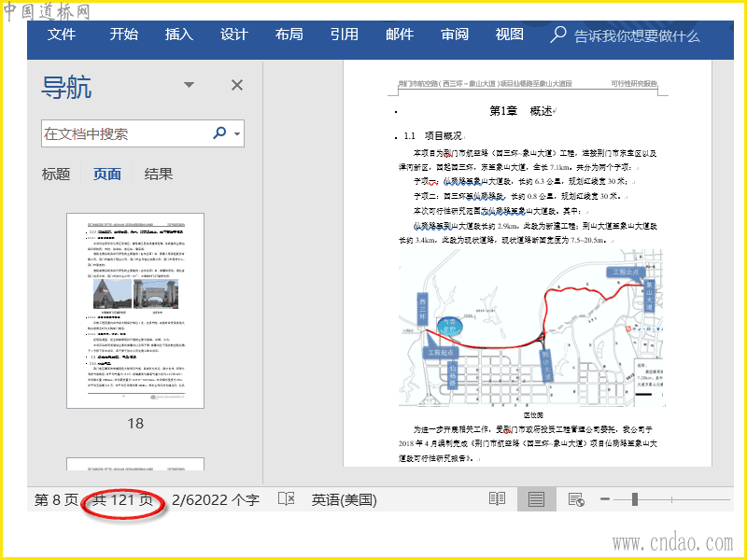Image resolution: width=747 pixels, height=560 pixels.
Task: Switch to the 结果 navigation tab
Action: click(x=158, y=175)
